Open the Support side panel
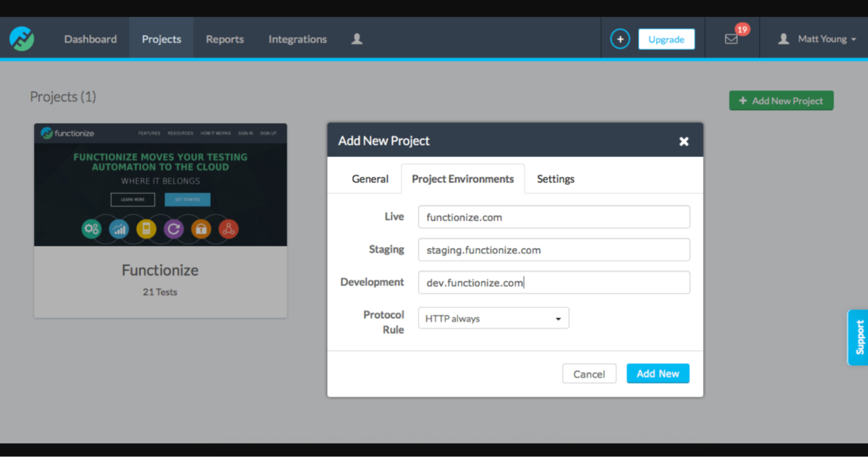The image size is (868, 457). click(859, 337)
